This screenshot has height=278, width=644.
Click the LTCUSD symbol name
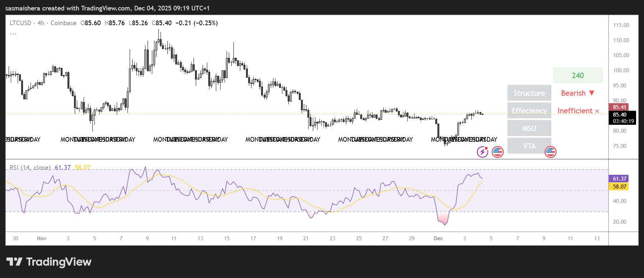coord(20,23)
